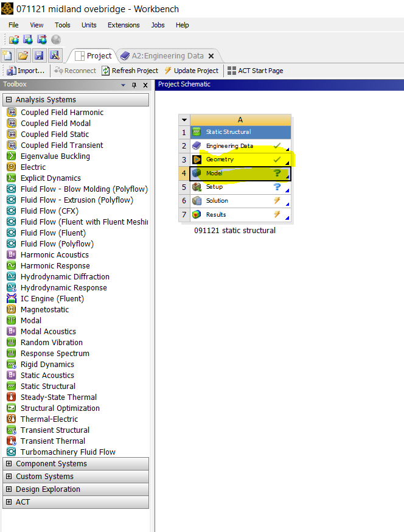
Task: Select Rigid Dynamics system
Action: (47, 365)
